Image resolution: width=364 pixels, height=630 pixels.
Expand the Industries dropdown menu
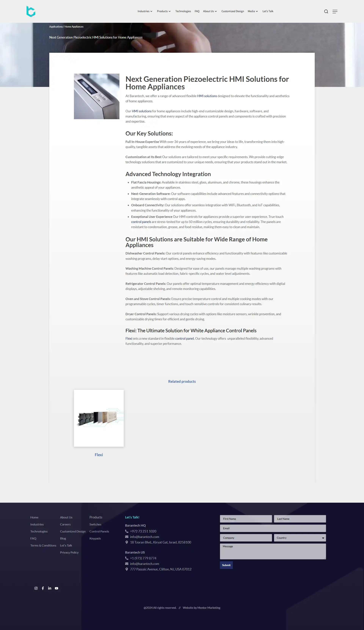145,11
